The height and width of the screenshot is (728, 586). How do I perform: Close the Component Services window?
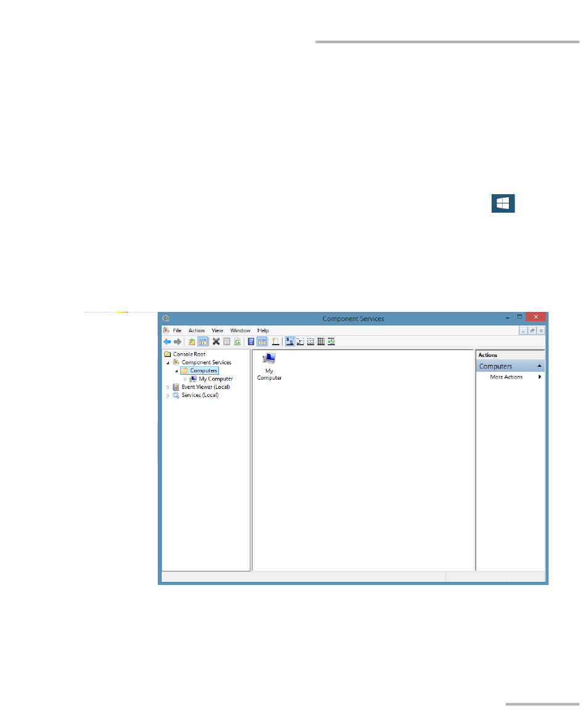[536, 317]
